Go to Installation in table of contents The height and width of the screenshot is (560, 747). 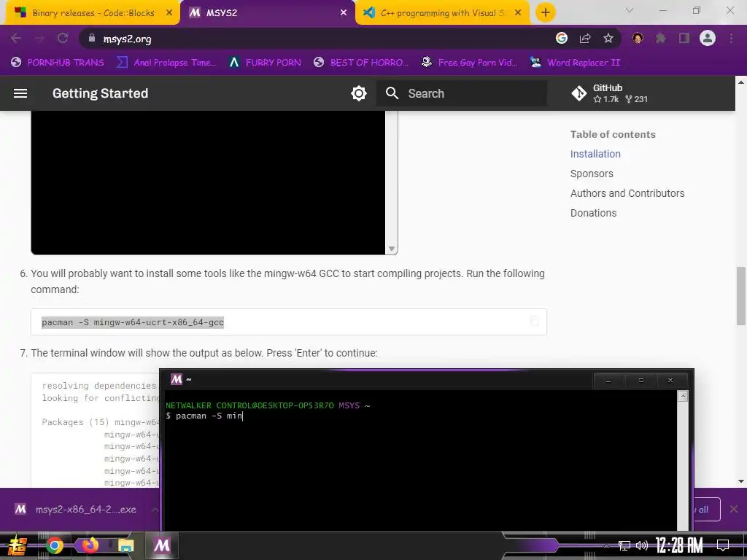[595, 154]
